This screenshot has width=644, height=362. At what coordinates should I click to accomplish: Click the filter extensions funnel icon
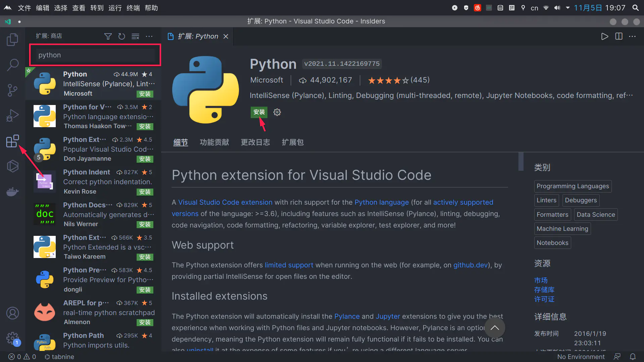click(108, 36)
